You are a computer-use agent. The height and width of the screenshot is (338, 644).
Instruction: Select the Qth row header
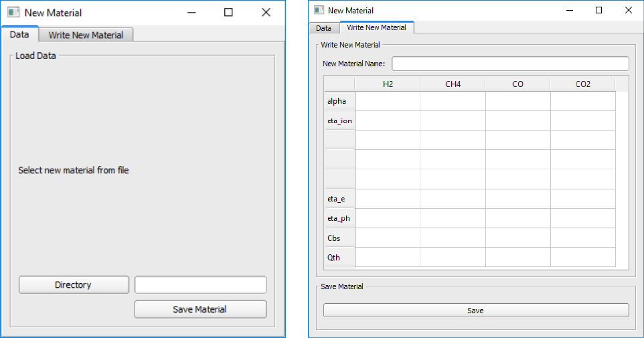[x=339, y=258]
